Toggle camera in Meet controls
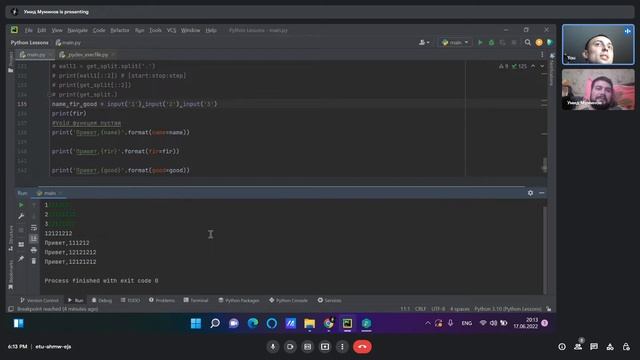This screenshot has height=360, width=640. (x=290, y=347)
